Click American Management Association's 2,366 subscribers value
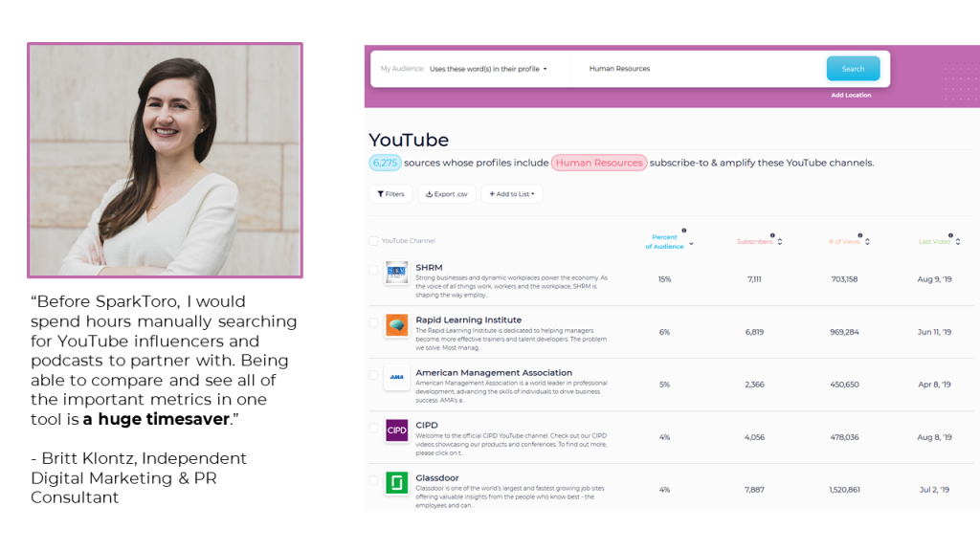 point(754,385)
